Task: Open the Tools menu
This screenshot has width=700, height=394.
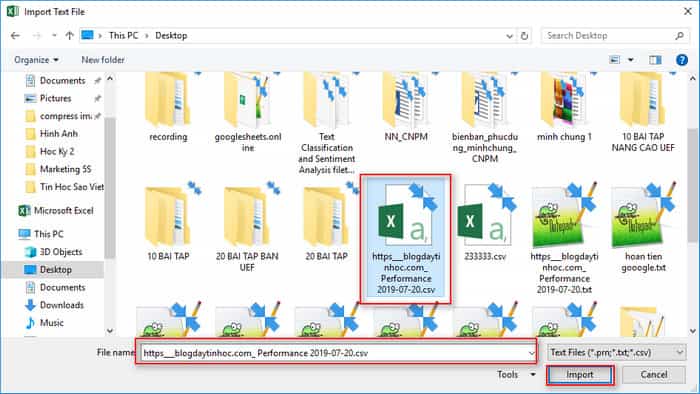Action: pos(517,375)
